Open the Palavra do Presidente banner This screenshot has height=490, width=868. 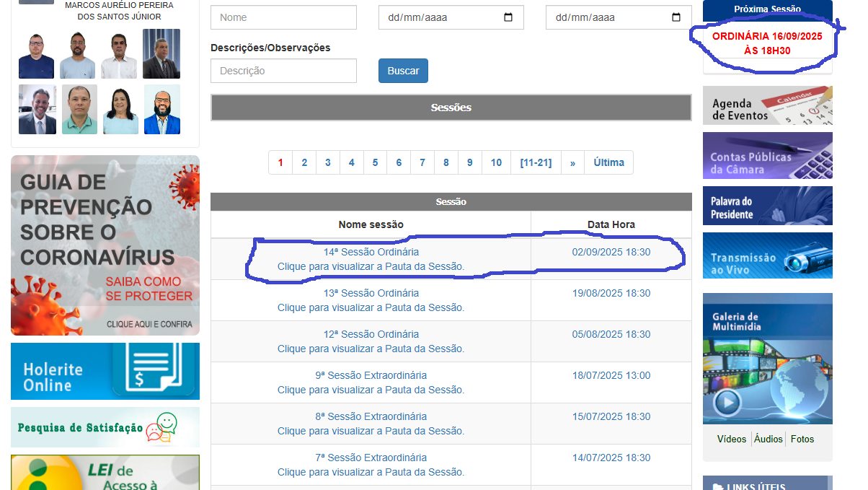[767, 206]
